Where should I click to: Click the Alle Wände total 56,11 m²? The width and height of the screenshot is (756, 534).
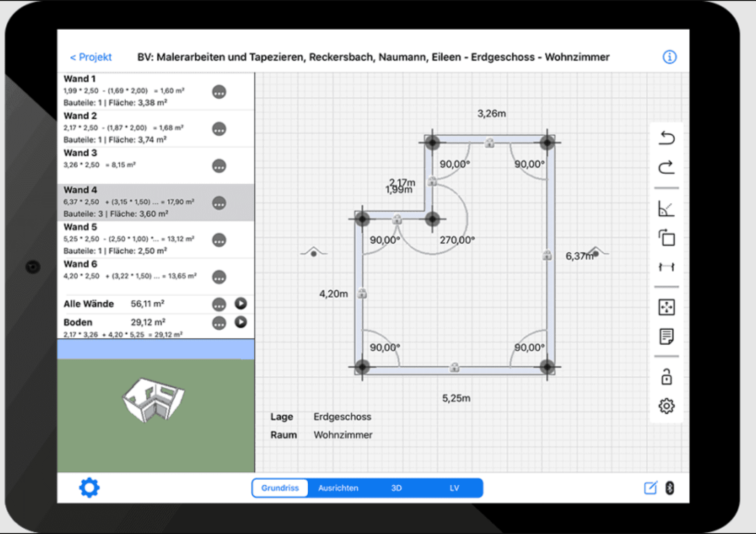[147, 304]
